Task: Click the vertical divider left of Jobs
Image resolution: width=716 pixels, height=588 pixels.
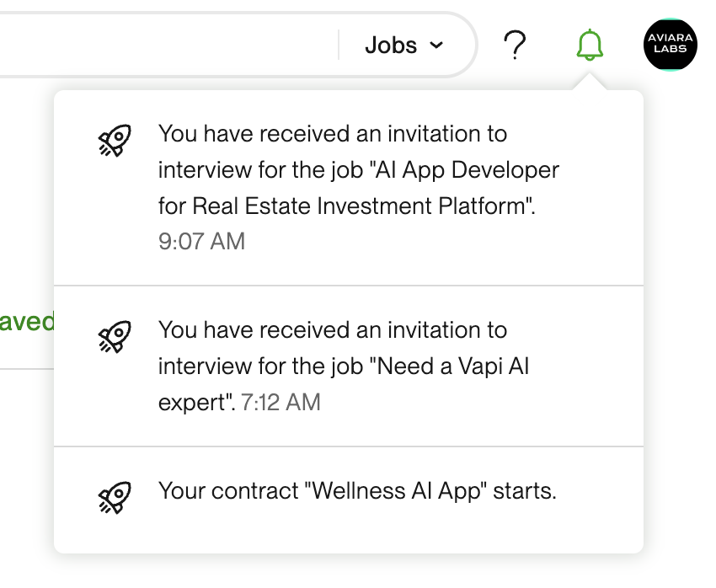Action: 339,45
